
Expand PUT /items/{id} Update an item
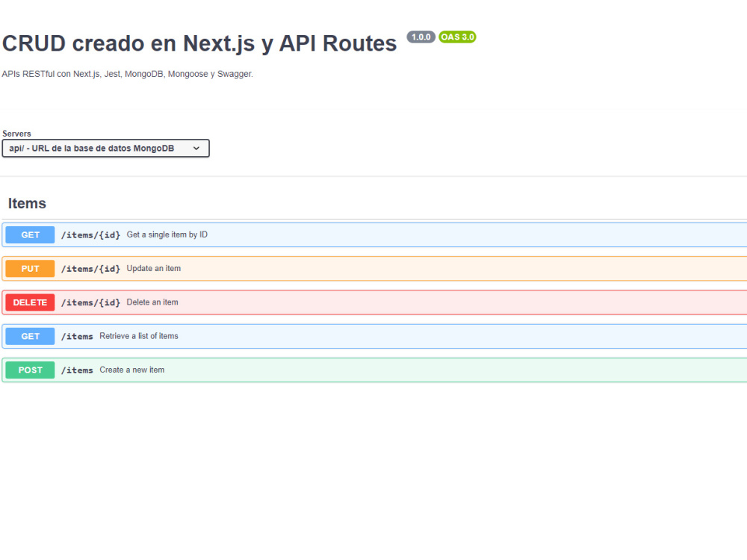tap(374, 269)
